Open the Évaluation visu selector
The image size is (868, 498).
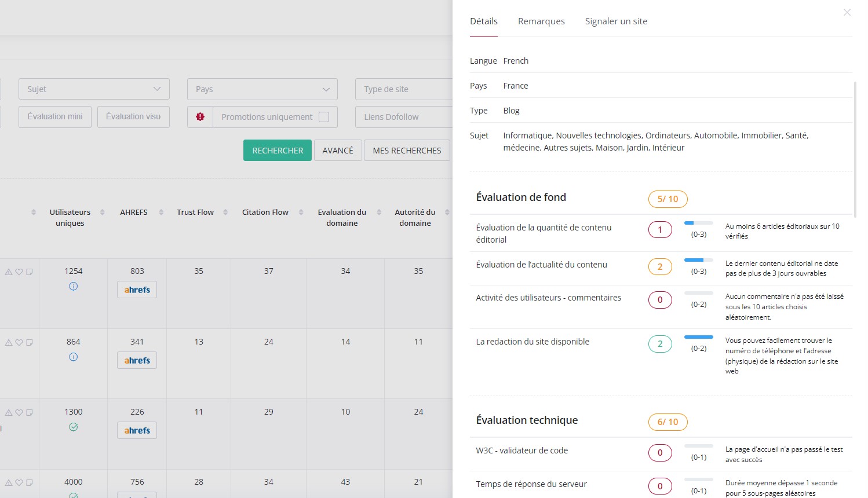click(x=133, y=117)
